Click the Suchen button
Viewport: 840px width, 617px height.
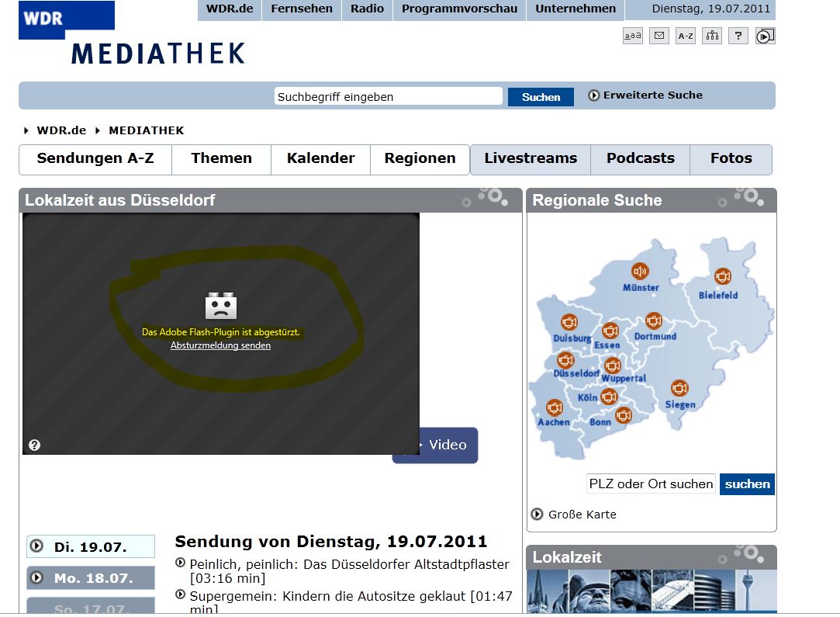pyautogui.click(x=541, y=97)
